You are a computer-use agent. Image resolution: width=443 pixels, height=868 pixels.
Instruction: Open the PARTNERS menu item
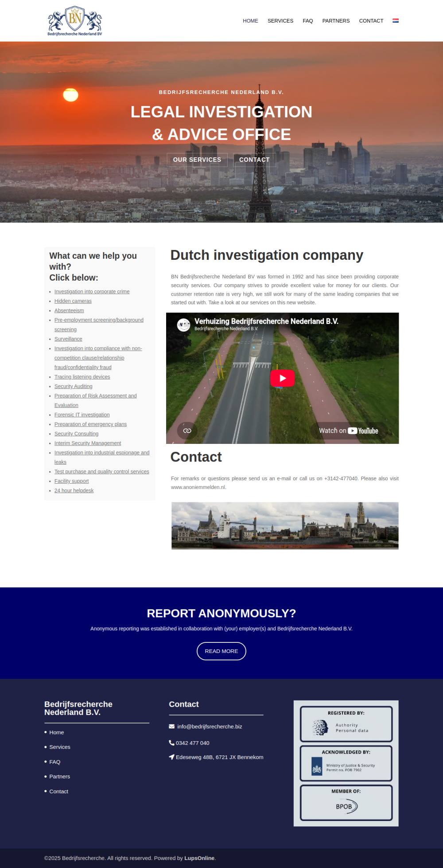(x=336, y=21)
